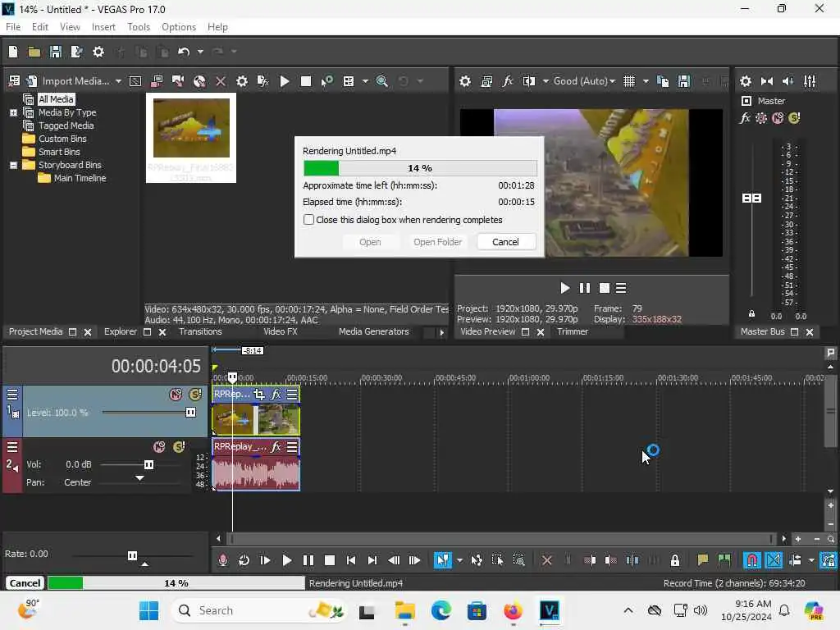This screenshot has height=630, width=840.
Task: Open the Insert menu
Action: coord(103,27)
